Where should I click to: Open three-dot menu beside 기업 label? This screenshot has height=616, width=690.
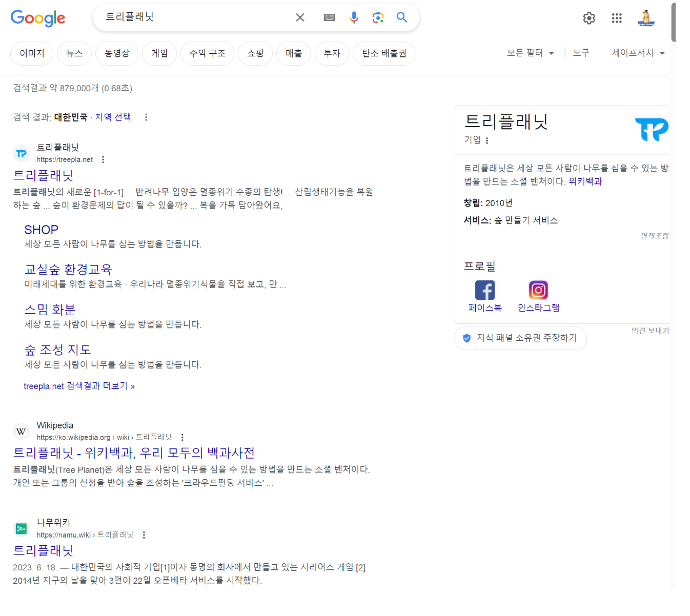click(x=487, y=140)
